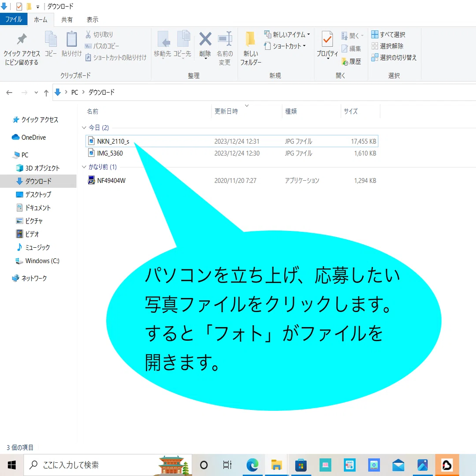Screen dimensions: 476x476
Task: Open ビデオ in navigation pane
Action: pos(27,234)
